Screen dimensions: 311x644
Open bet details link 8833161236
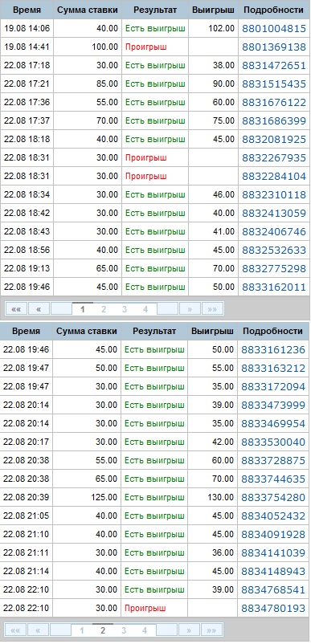pyautogui.click(x=273, y=350)
